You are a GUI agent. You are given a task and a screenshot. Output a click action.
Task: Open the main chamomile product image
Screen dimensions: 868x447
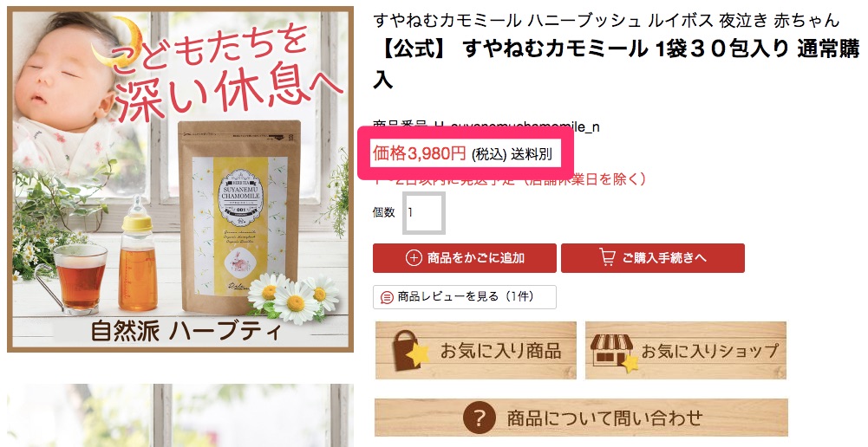click(180, 179)
